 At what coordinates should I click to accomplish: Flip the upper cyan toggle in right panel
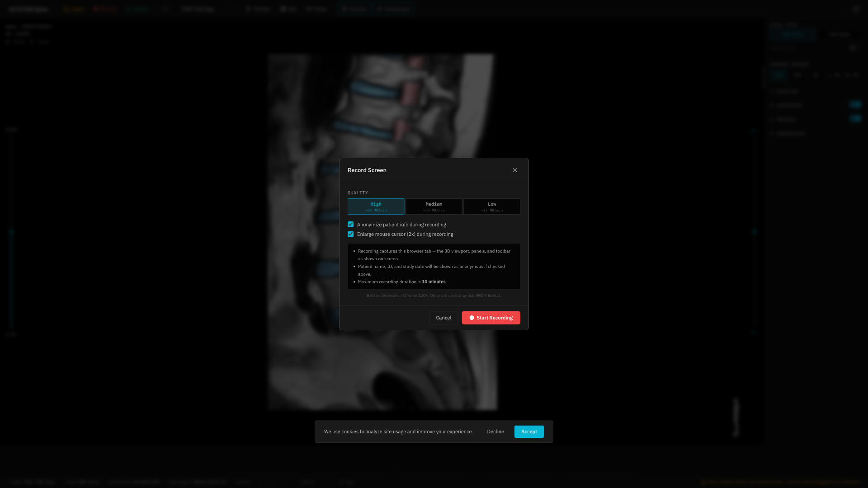(x=855, y=104)
